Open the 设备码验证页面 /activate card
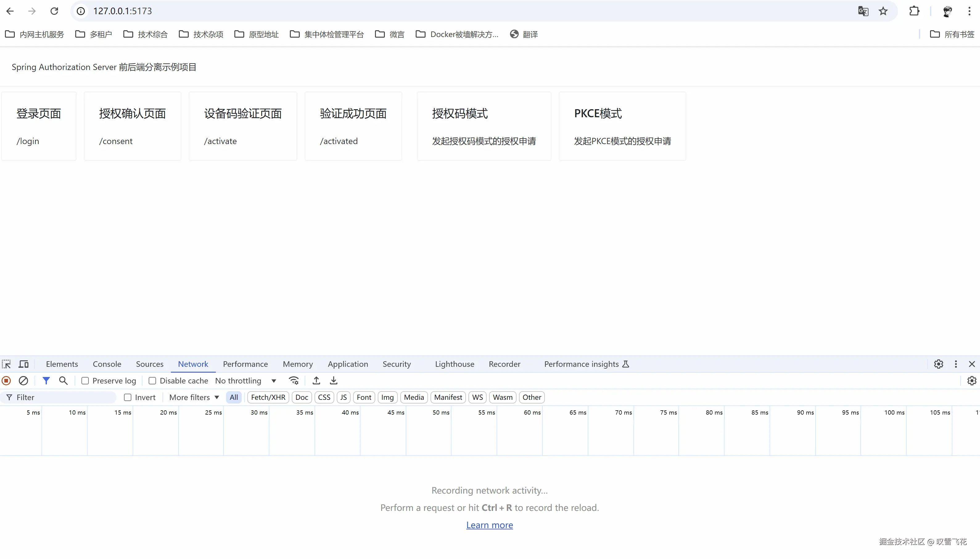The image size is (980, 559). [243, 126]
